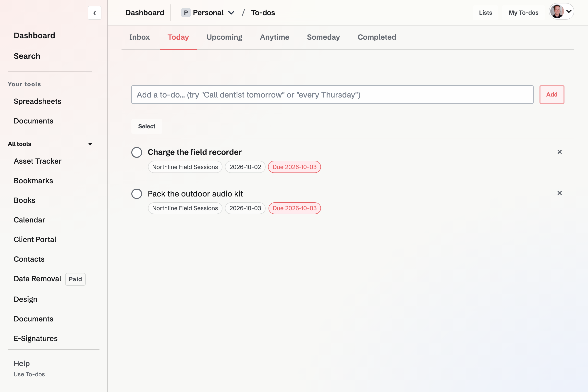Open Lists in the top bar
Screen dimensions: 588x392
pos(486,13)
